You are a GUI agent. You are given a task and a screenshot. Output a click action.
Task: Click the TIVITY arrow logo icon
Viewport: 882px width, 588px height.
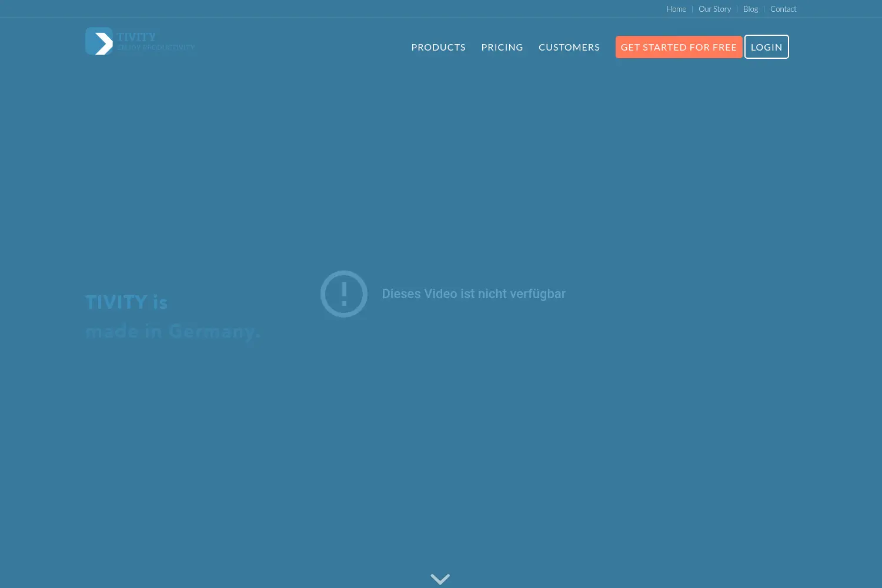coord(99,41)
